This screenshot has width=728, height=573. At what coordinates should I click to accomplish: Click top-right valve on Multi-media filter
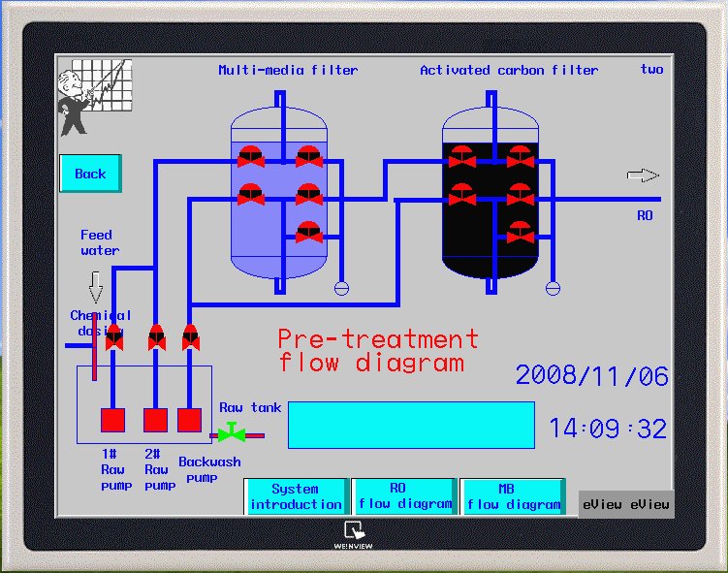[x=309, y=156]
